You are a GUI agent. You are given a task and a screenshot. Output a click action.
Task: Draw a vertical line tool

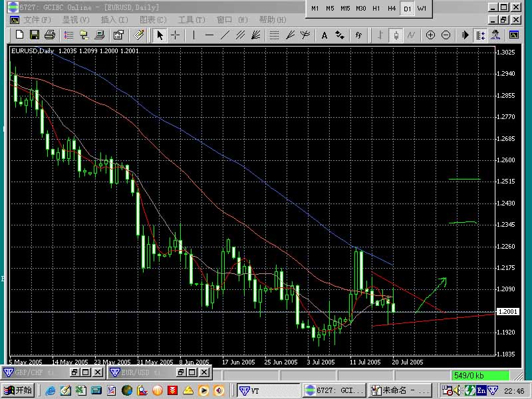tap(194, 35)
